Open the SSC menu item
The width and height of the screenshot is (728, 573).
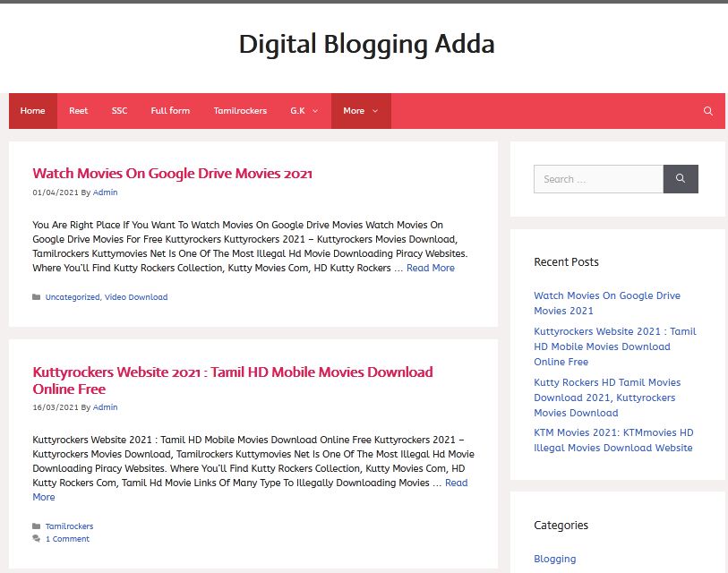click(119, 111)
